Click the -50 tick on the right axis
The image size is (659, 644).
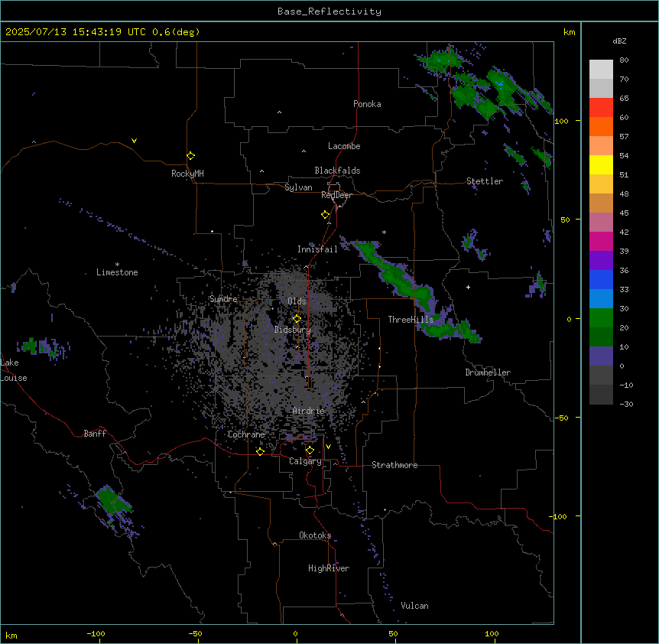(562, 418)
